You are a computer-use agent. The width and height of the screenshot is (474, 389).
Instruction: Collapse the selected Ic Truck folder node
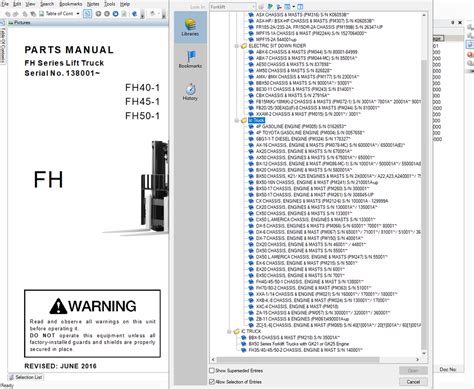236,120
